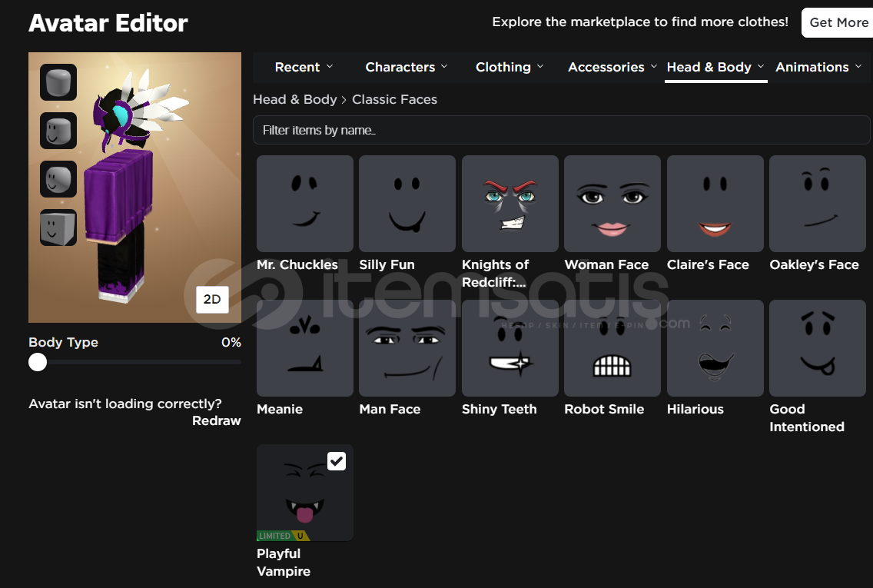Select the Shiny Teeth face tile

[510, 348]
